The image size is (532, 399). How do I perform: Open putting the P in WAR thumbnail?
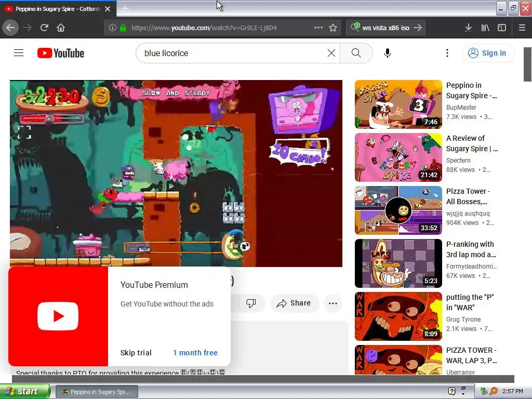coord(398,316)
